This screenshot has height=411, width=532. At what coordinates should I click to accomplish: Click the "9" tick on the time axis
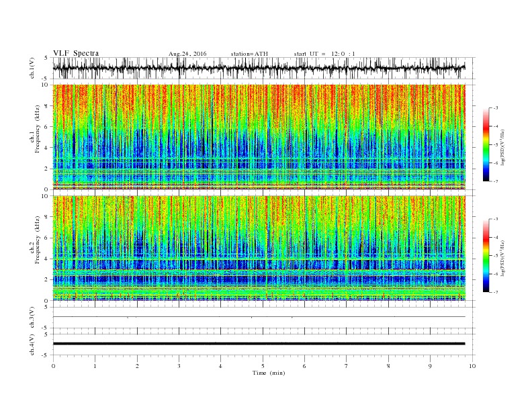(x=430, y=366)
